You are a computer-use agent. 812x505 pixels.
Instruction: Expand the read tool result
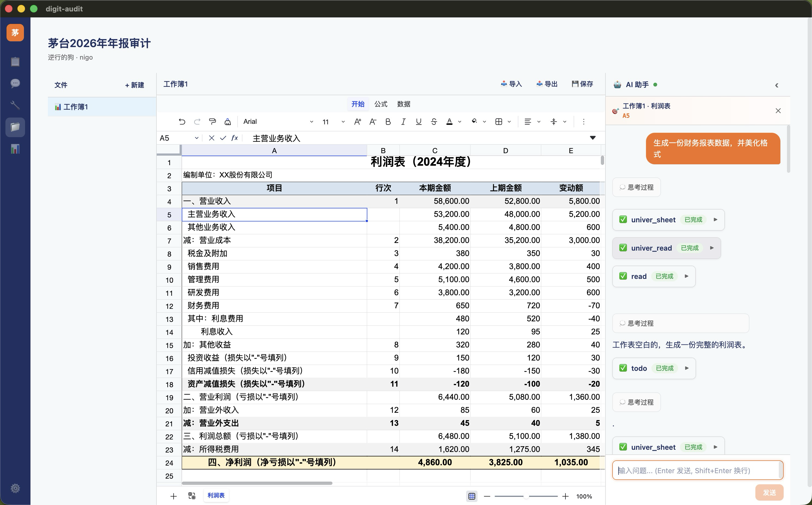pos(654,276)
